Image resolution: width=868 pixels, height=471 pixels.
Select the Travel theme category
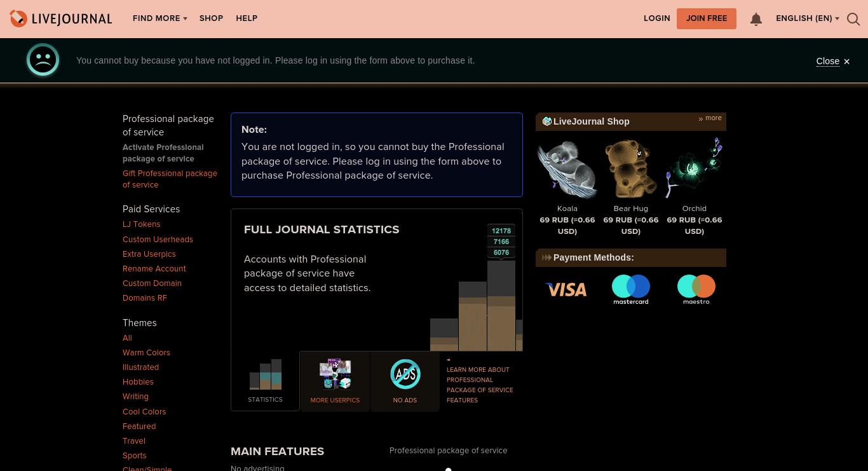(134, 441)
